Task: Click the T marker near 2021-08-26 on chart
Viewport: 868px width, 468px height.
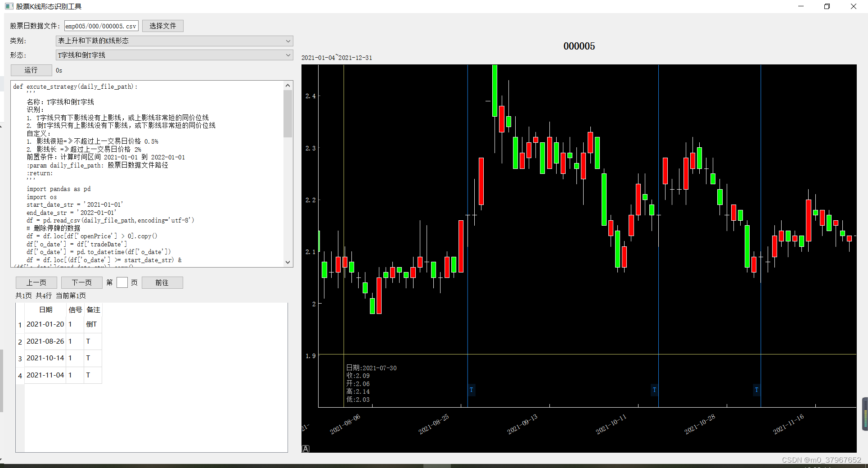Action: click(x=471, y=390)
